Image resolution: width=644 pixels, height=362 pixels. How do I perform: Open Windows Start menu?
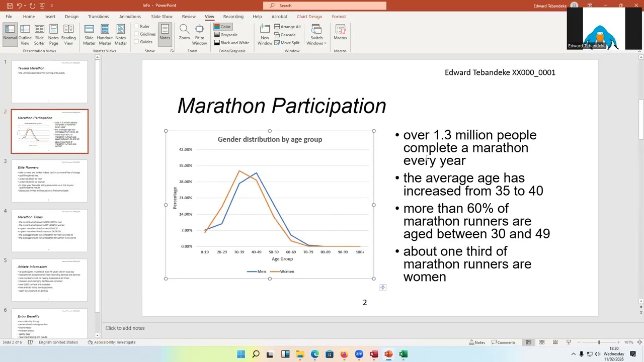click(x=241, y=354)
